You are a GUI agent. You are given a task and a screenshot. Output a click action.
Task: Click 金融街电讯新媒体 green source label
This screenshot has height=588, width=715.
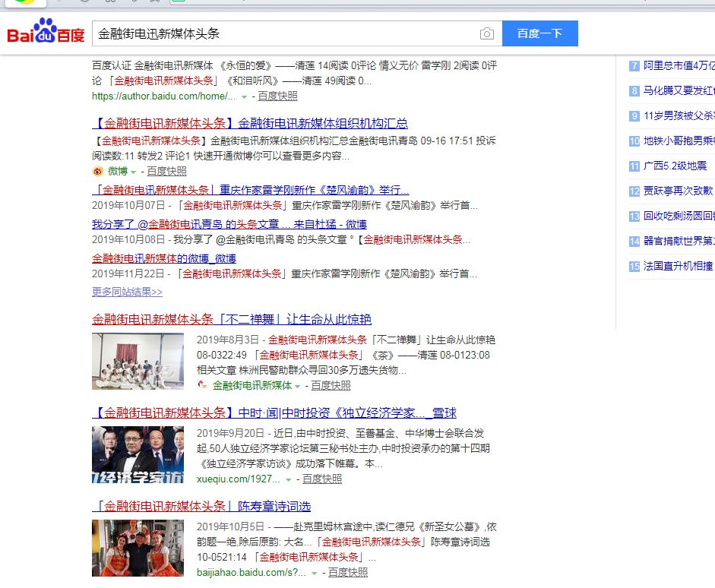click(x=252, y=386)
